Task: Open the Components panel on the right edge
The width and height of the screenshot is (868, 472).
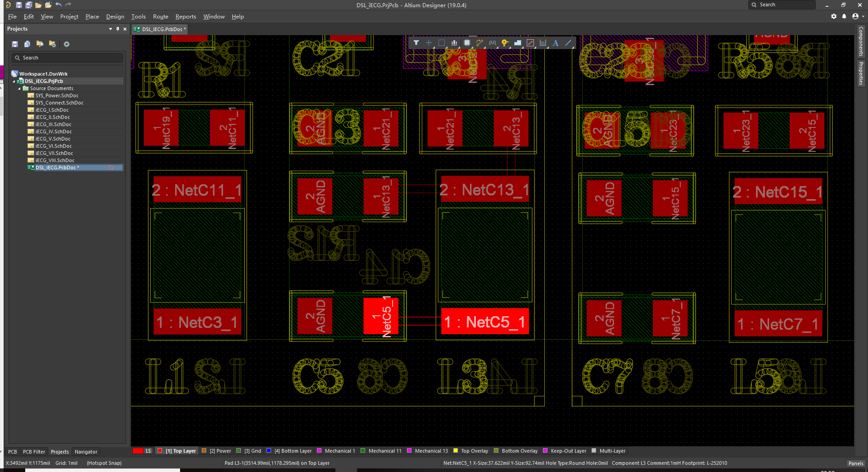Action: 861,42
